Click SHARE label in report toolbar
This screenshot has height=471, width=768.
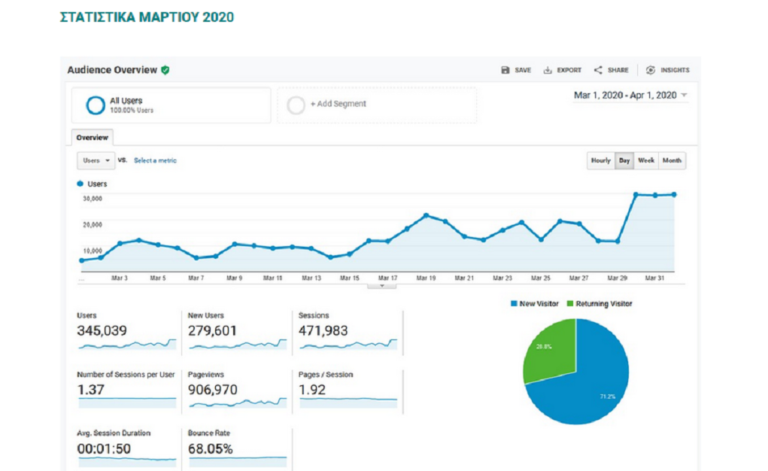618,70
